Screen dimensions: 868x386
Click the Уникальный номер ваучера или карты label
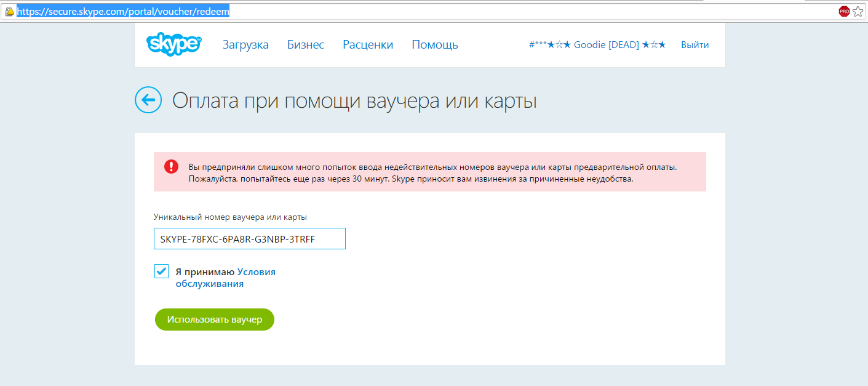tap(230, 217)
